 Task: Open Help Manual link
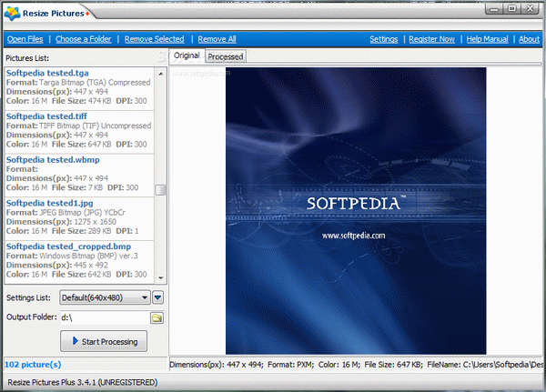487,39
